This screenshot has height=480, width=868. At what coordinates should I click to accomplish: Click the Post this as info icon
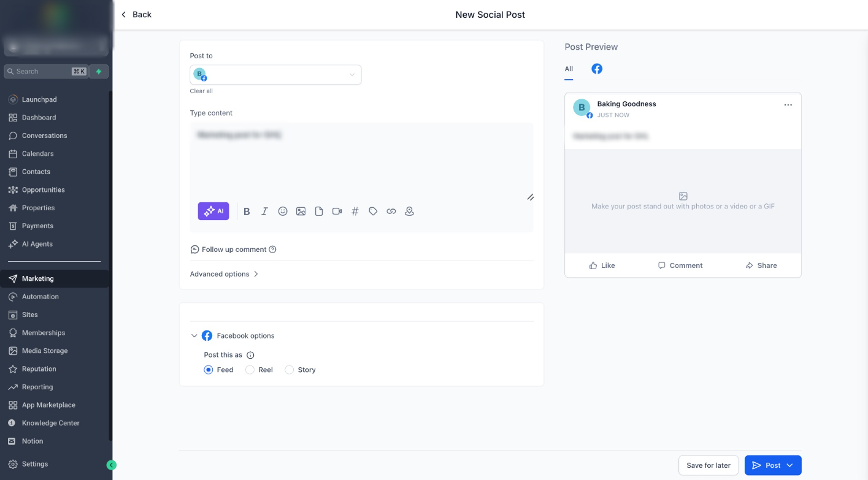click(x=250, y=355)
